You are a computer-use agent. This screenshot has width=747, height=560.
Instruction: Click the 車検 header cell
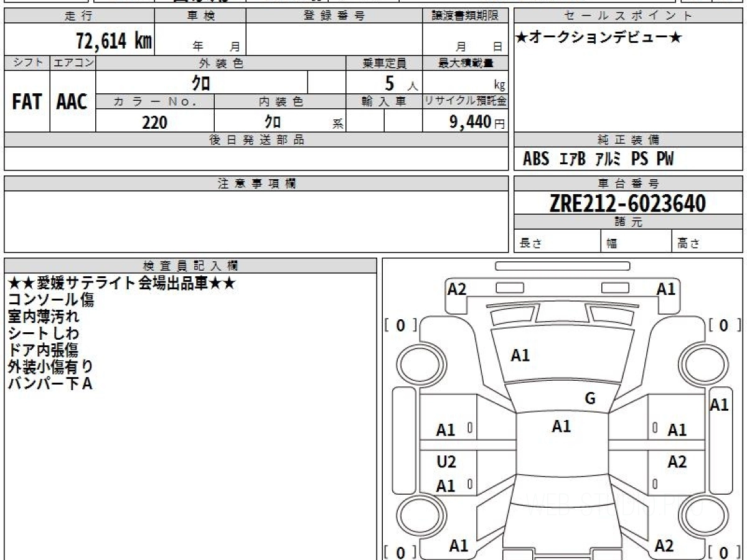coord(200,16)
